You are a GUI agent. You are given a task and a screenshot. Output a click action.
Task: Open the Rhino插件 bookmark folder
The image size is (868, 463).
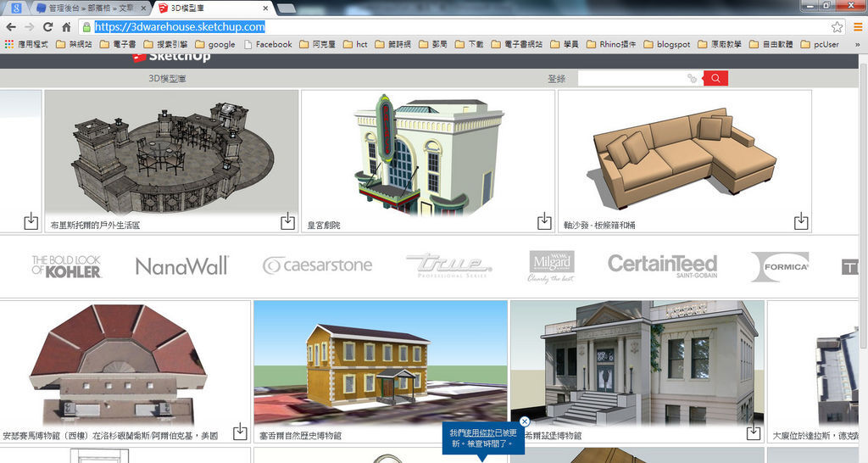coord(610,44)
